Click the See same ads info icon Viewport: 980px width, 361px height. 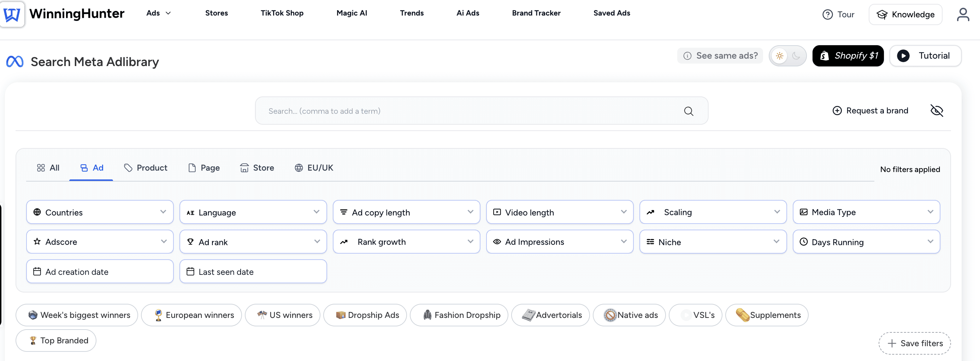(687, 56)
